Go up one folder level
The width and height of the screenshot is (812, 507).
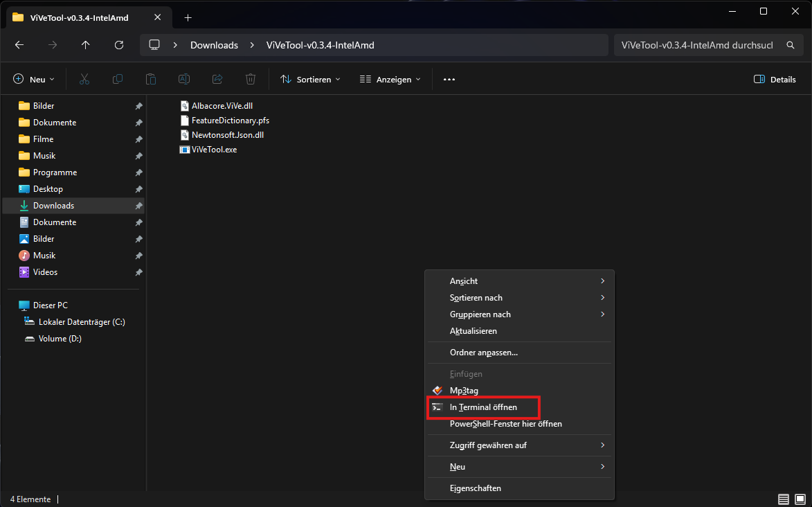[x=85, y=45]
